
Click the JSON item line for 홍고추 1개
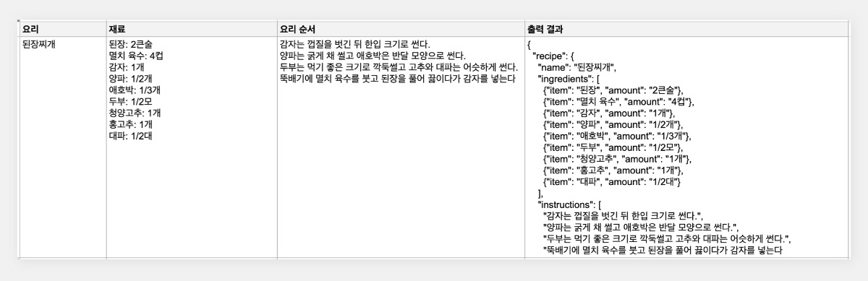click(x=613, y=170)
